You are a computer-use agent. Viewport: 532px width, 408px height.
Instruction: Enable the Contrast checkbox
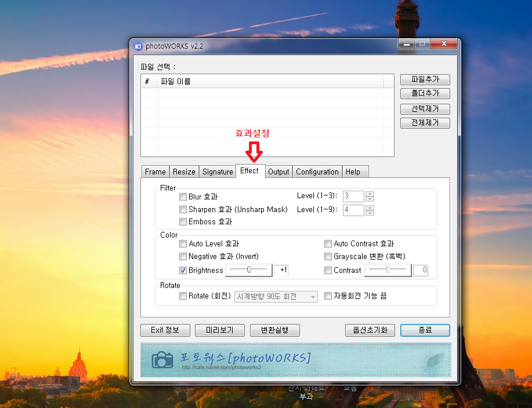pos(328,270)
